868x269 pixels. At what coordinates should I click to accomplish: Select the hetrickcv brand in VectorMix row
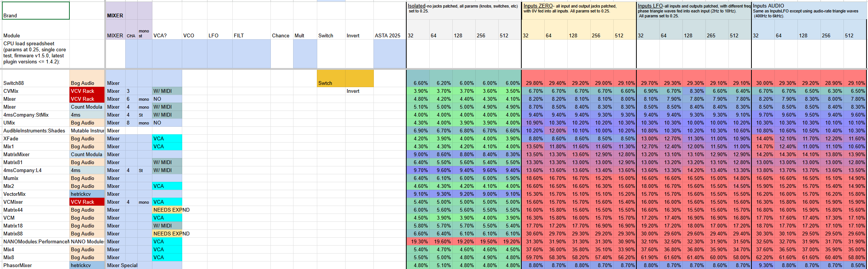pos(87,194)
